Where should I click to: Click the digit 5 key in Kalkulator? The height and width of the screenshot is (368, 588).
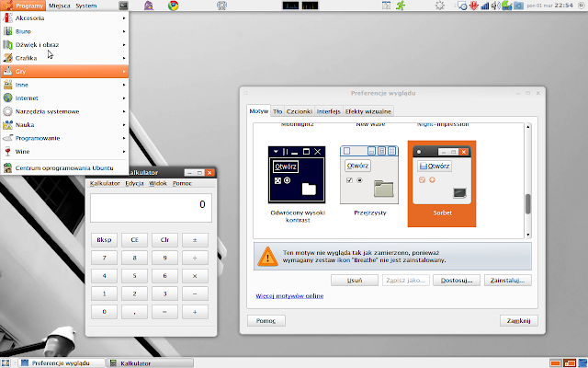[x=135, y=276]
